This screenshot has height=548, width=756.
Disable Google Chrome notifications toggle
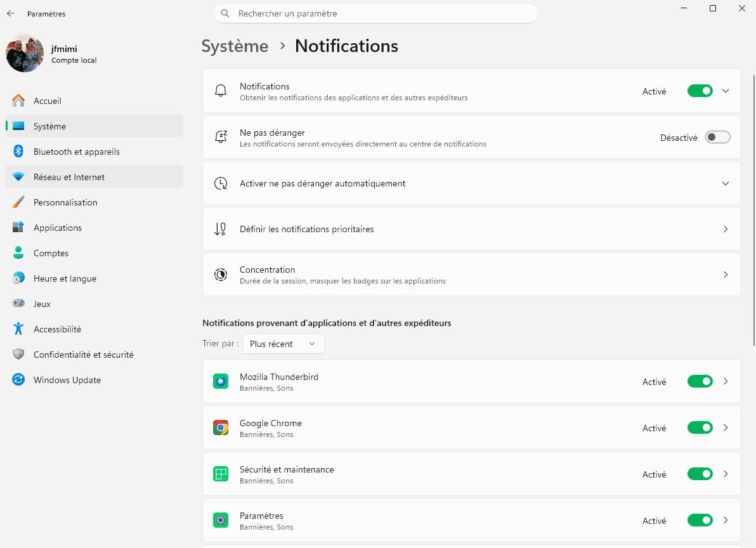[x=700, y=427]
